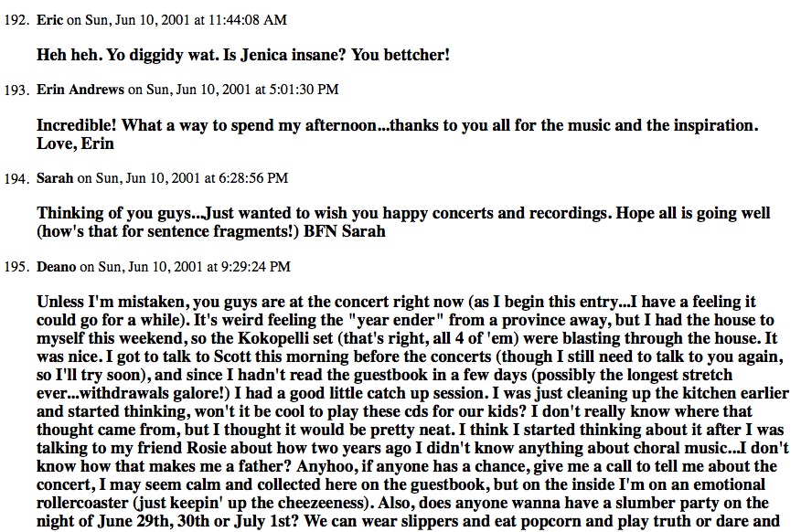Screen dimensions: 801x532
Task: Click the word 'Incredible!' in Erin's message
Action: pyautogui.click(x=77, y=125)
